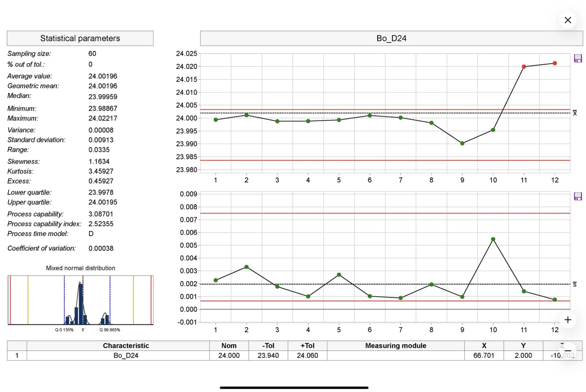Image resolution: width=586 pixels, height=392 pixels.
Task: Select the Bo_D24 table row cell
Action: (x=126, y=355)
